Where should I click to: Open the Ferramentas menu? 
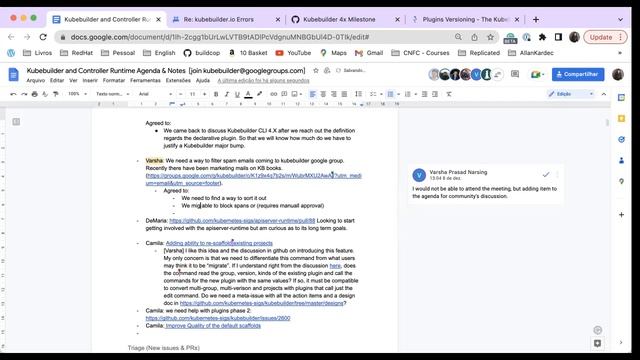click(145, 80)
